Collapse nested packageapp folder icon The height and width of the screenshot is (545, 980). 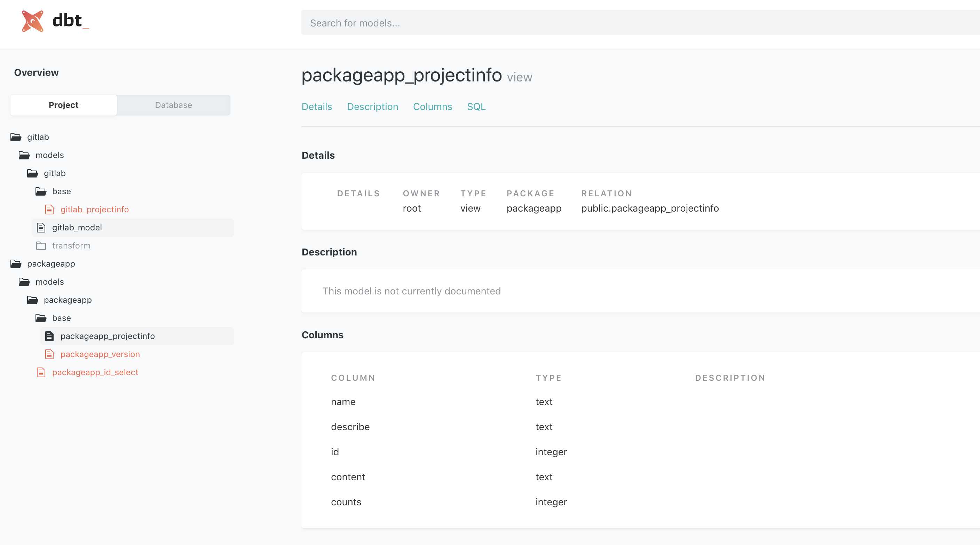tap(32, 300)
